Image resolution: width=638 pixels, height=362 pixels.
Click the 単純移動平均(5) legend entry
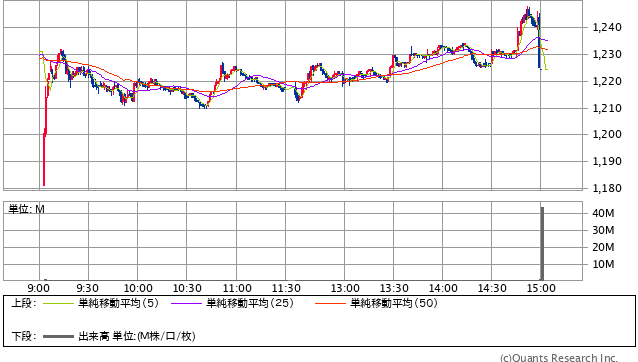pos(118,303)
